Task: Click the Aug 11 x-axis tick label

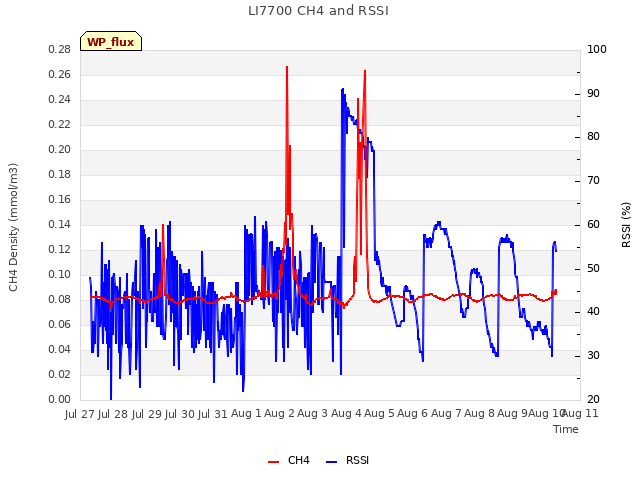Action: coord(582,413)
